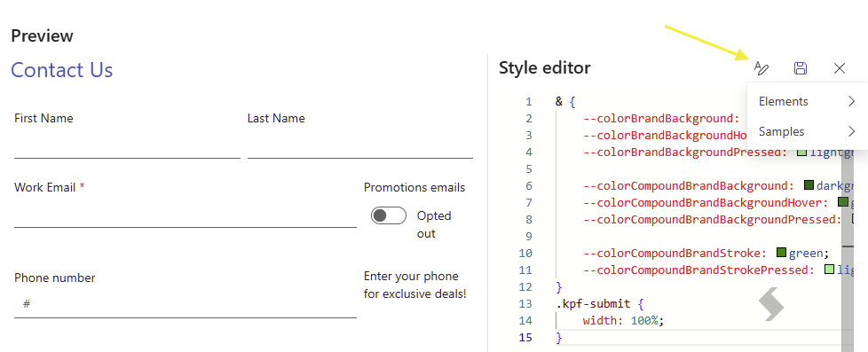Viewport: 868px width, 352px height.
Task: Click line number 1 in the gutter
Action: 529,101
